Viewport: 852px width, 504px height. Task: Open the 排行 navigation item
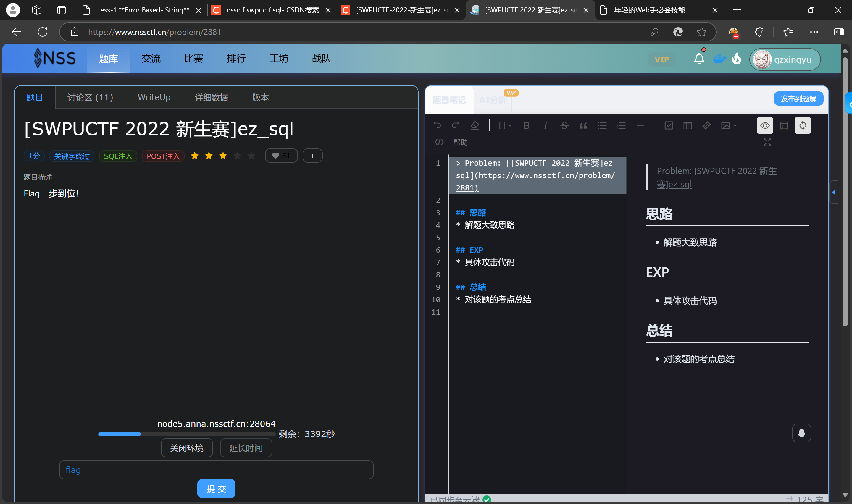click(236, 58)
